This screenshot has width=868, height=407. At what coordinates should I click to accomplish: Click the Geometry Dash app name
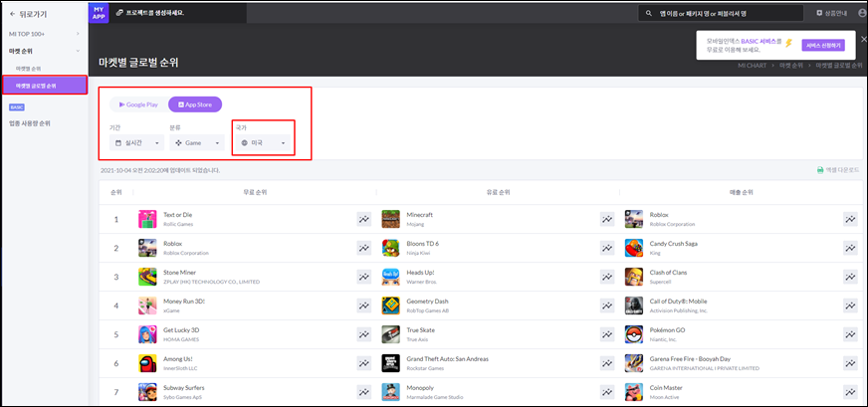point(427,302)
